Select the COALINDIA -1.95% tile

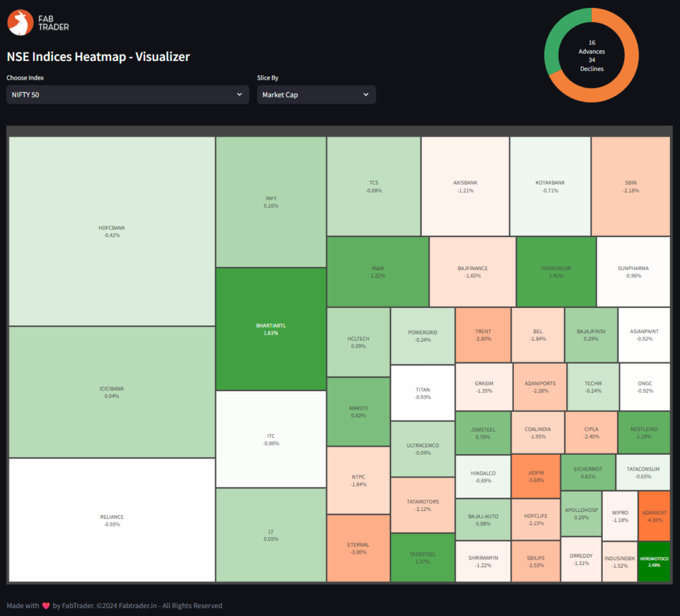(538, 433)
